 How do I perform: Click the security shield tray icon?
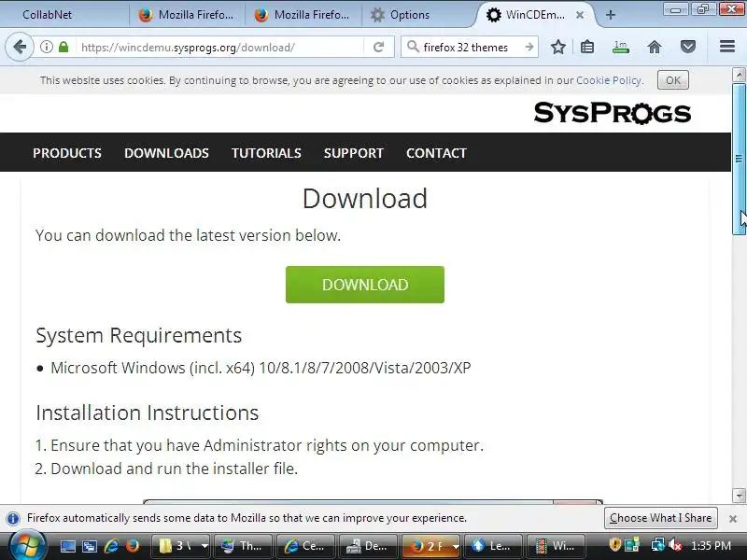click(x=614, y=544)
